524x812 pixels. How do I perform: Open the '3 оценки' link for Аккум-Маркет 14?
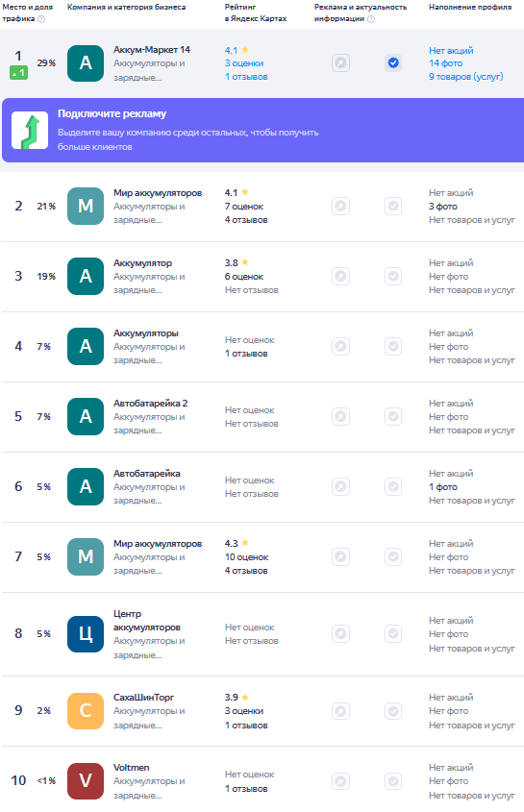click(x=244, y=63)
